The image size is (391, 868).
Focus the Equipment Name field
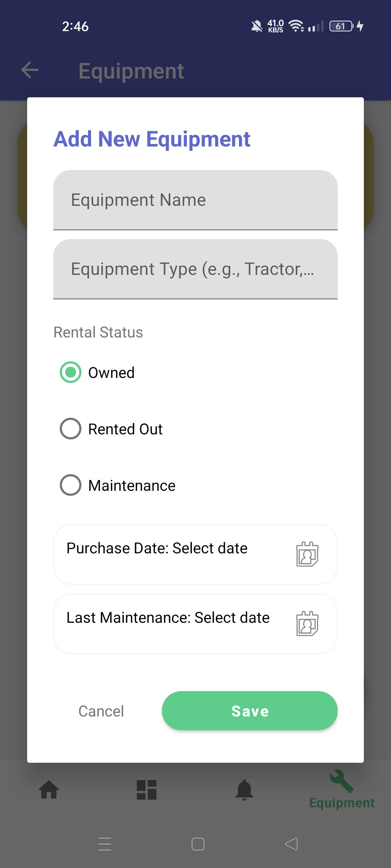[195, 200]
